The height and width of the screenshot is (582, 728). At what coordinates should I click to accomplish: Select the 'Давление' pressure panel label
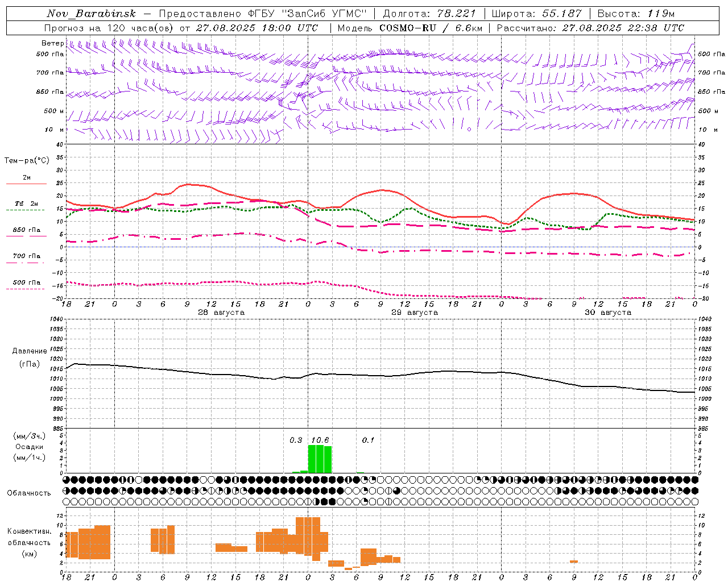point(30,351)
